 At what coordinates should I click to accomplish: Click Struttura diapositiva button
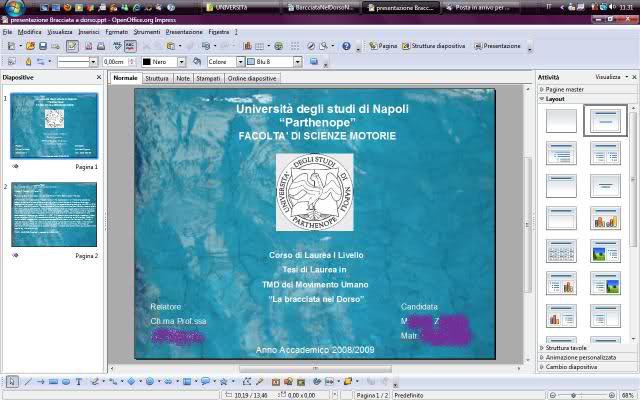(433, 46)
